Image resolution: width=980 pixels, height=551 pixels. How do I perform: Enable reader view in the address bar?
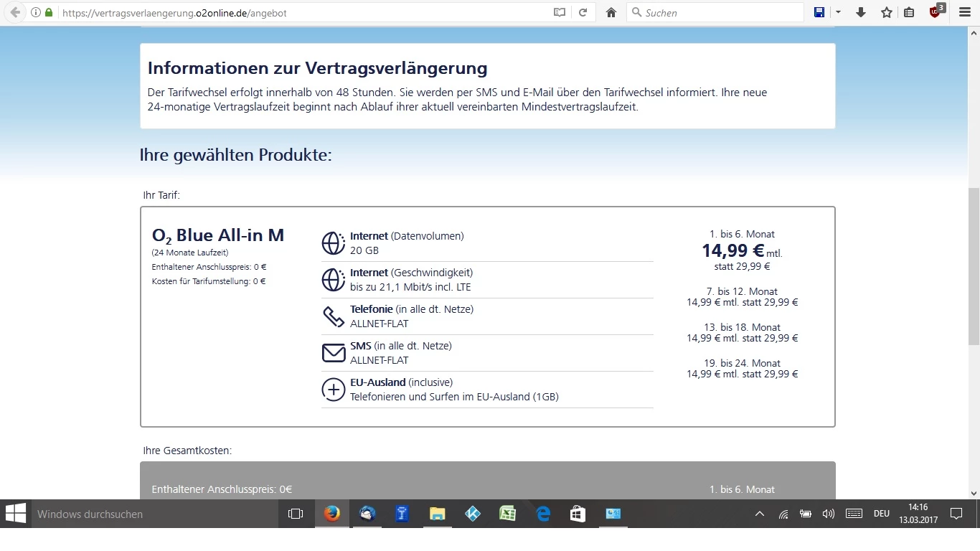coord(560,12)
